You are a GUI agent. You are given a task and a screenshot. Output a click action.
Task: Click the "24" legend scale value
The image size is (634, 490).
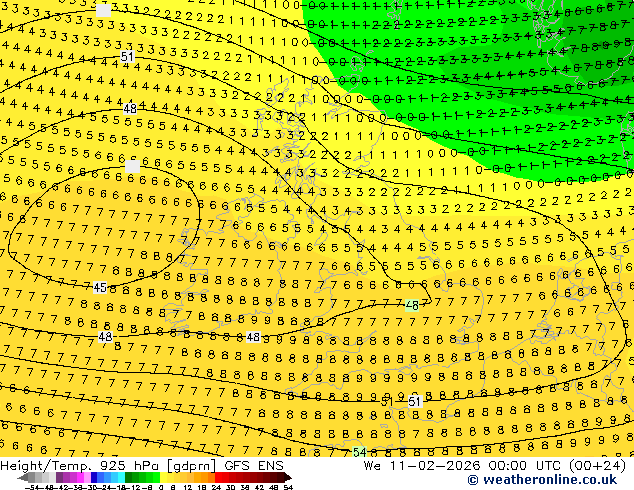(216, 487)
